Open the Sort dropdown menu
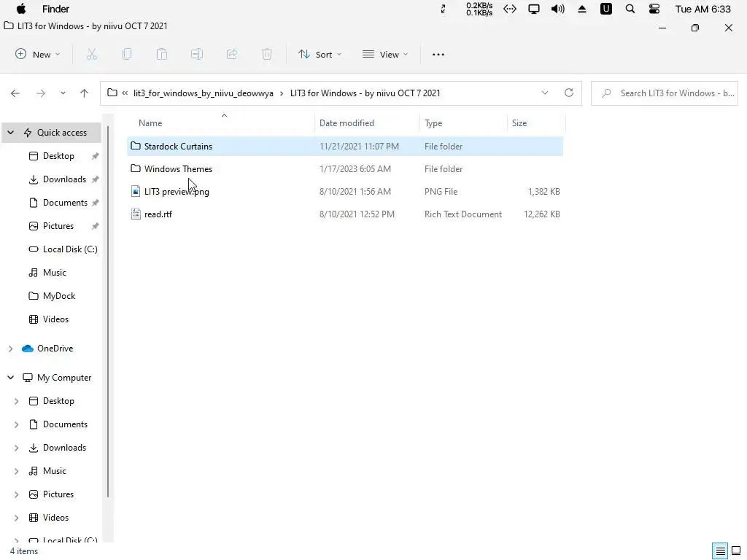The width and height of the screenshot is (747, 560). 320,54
